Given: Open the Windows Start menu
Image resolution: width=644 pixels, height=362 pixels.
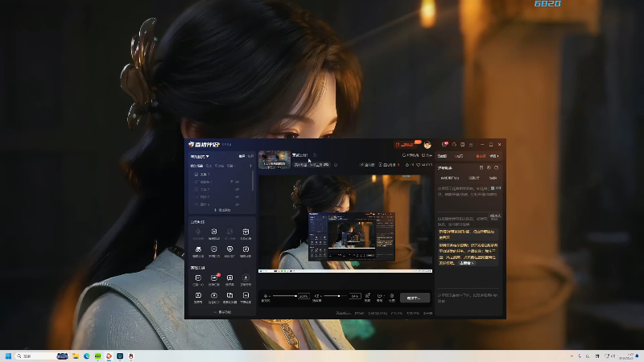Looking at the screenshot, I should pyautogui.click(x=8, y=356).
